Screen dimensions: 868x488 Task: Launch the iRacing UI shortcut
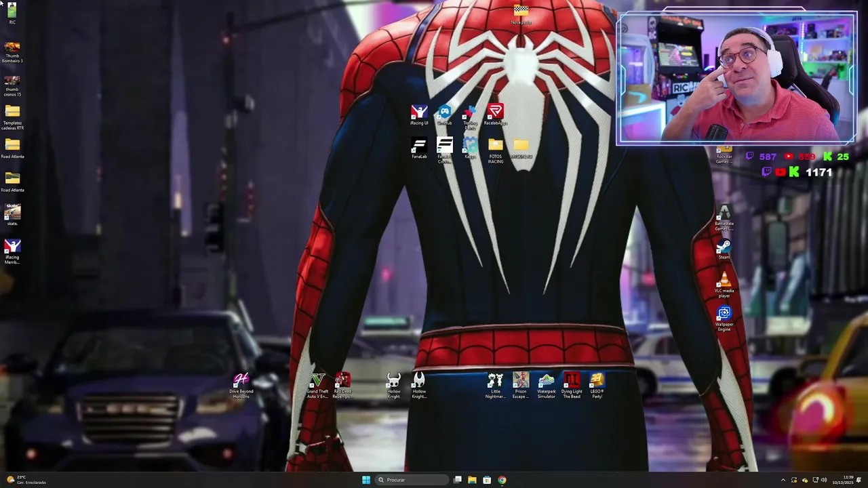[x=419, y=115]
